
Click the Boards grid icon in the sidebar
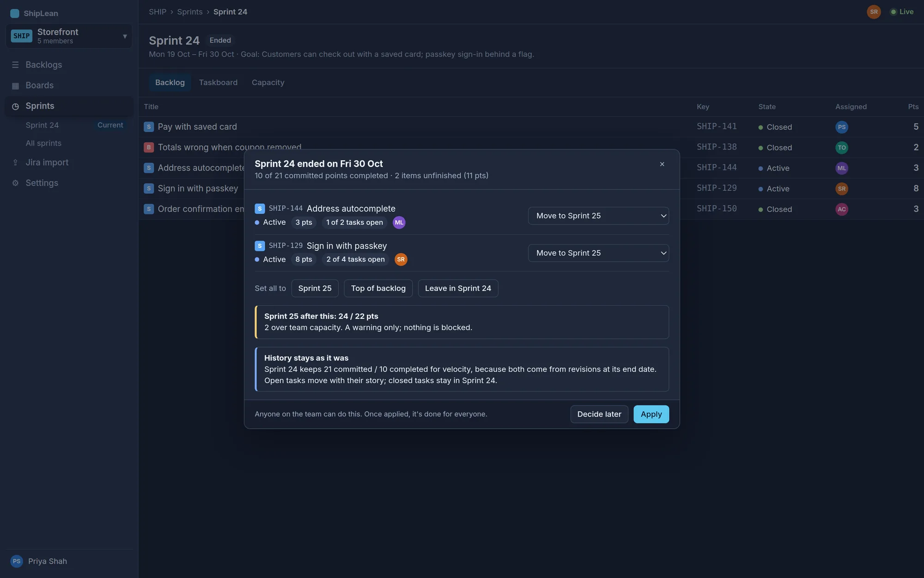coord(15,86)
